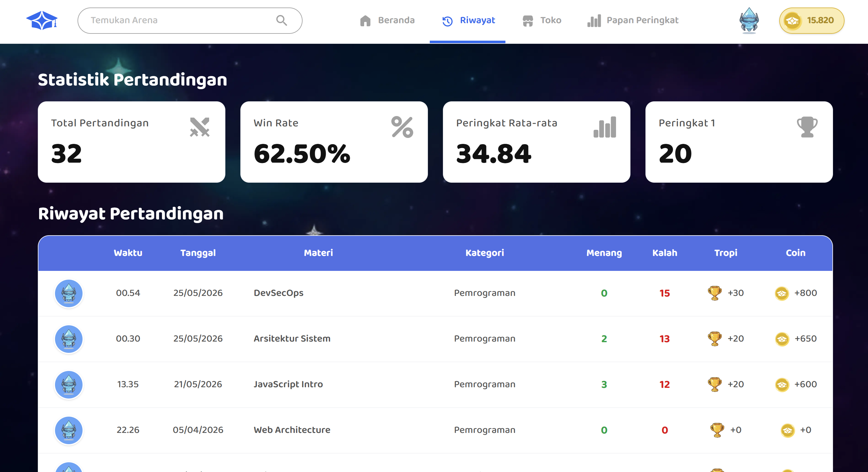Click the bar chart Peringkat Rata-rata icon
This screenshot has height=472, width=868.
pos(605,127)
